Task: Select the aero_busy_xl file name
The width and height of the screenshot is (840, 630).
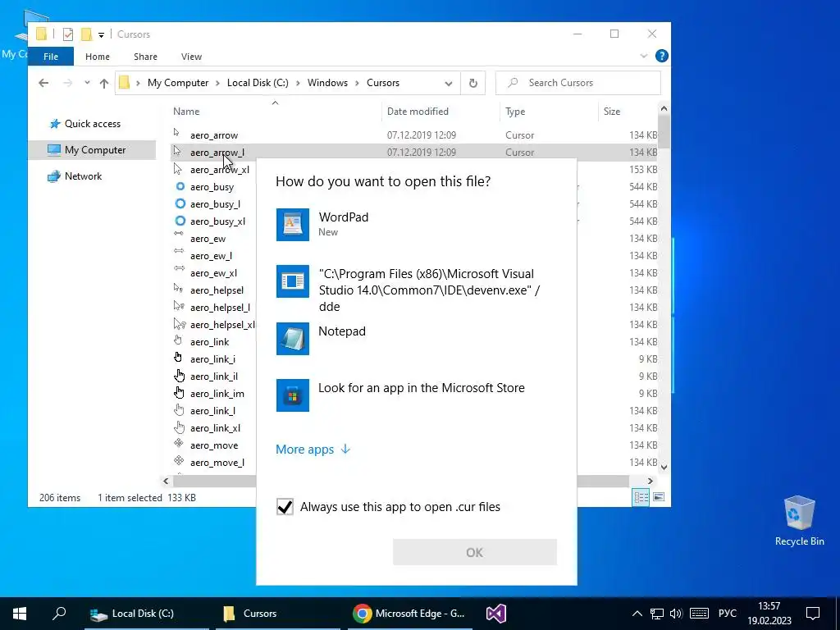Action: point(217,221)
